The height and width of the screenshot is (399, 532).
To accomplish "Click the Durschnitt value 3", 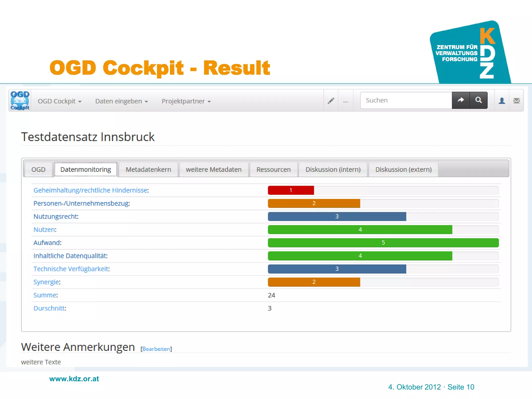I will click(270, 308).
